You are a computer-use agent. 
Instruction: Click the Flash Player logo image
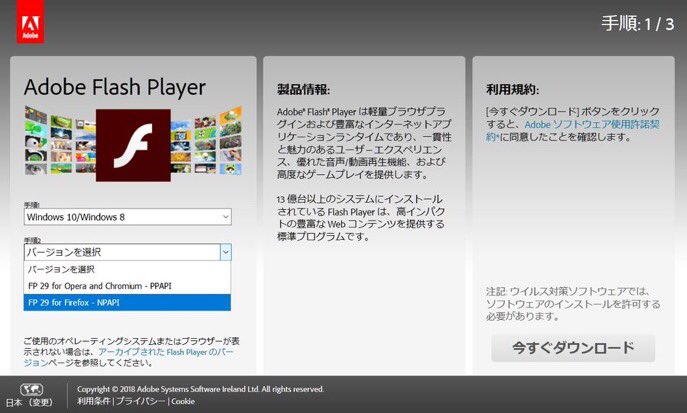click(x=133, y=145)
